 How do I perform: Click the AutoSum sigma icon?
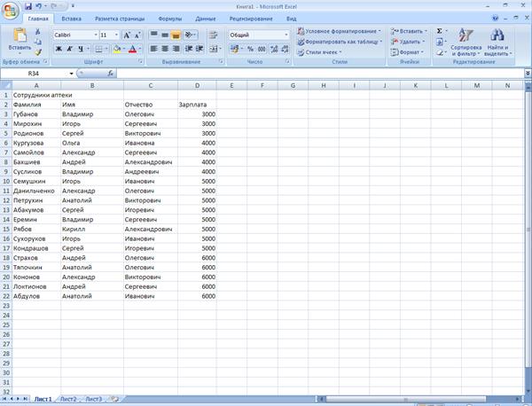pyautogui.click(x=440, y=31)
